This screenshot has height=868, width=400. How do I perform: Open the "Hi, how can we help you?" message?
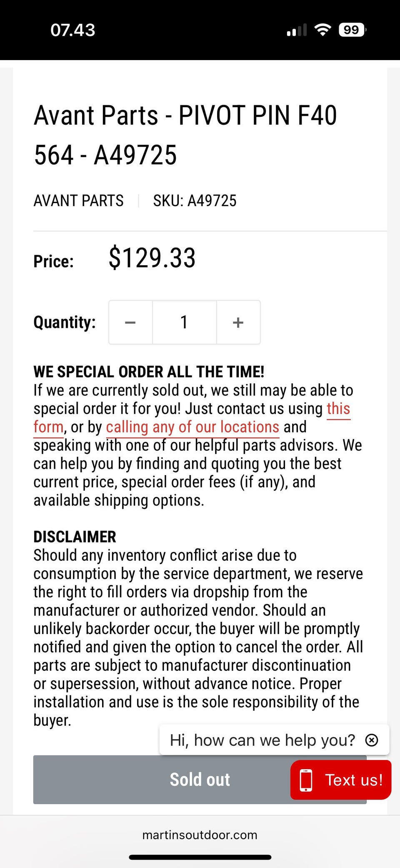click(262, 740)
